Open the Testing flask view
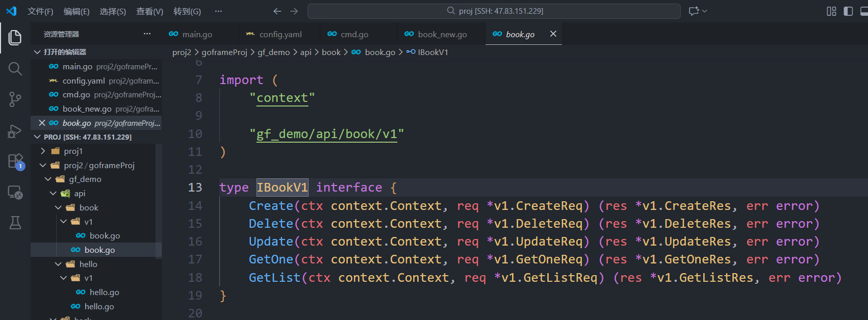This screenshot has height=320, width=868. point(15,223)
